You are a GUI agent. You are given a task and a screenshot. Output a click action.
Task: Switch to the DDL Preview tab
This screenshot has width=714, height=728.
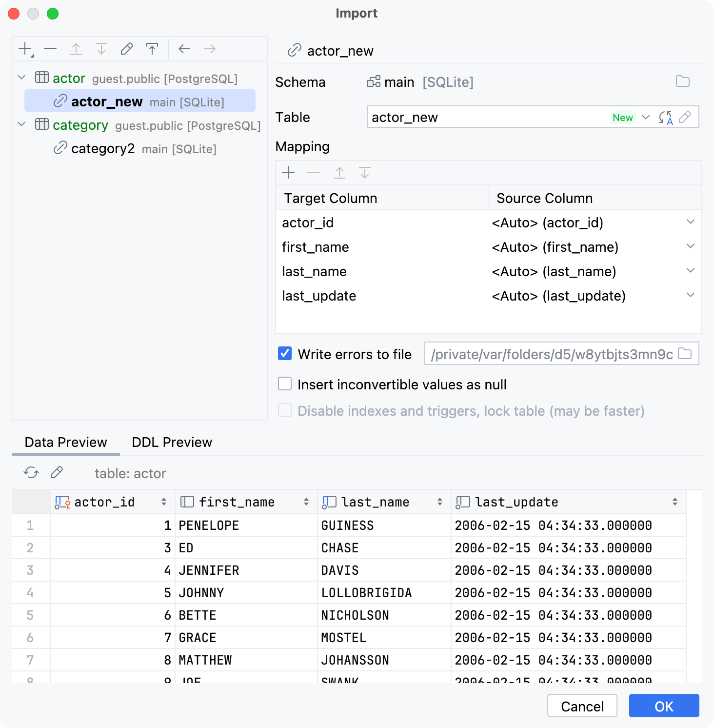click(x=171, y=442)
